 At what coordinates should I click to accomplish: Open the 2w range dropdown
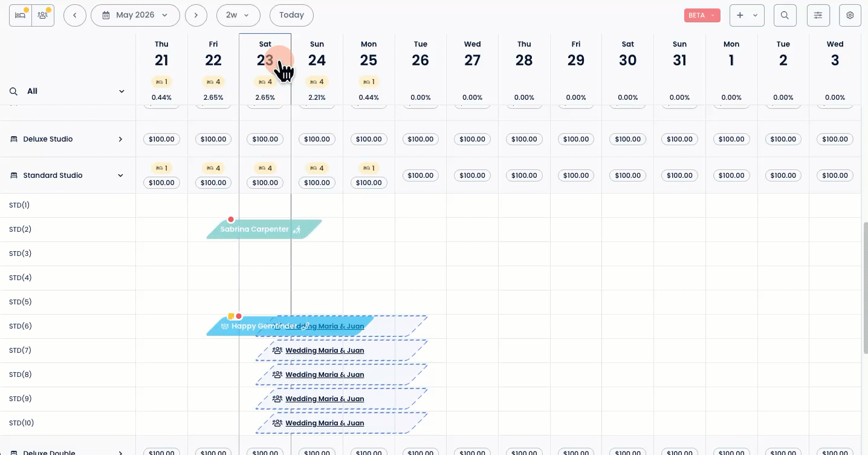(x=238, y=15)
